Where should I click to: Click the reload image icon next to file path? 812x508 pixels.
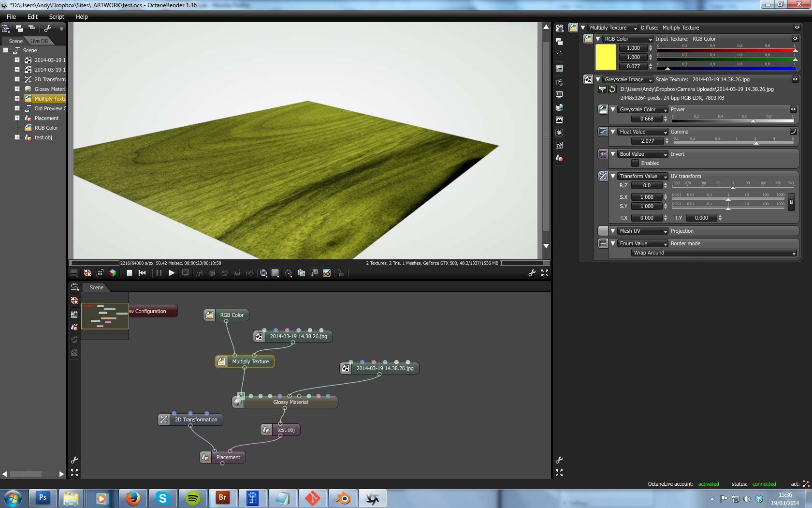pyautogui.click(x=612, y=89)
